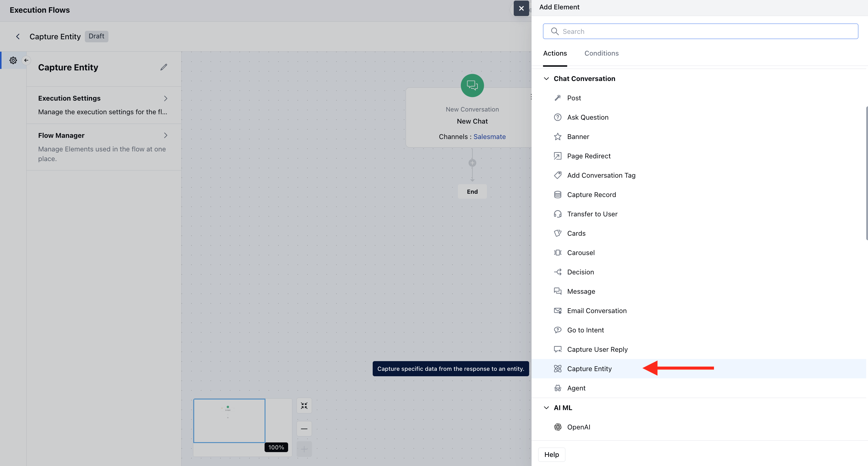868x466 pixels.
Task: Add step via plus connector below New Chat
Action: 472,163
